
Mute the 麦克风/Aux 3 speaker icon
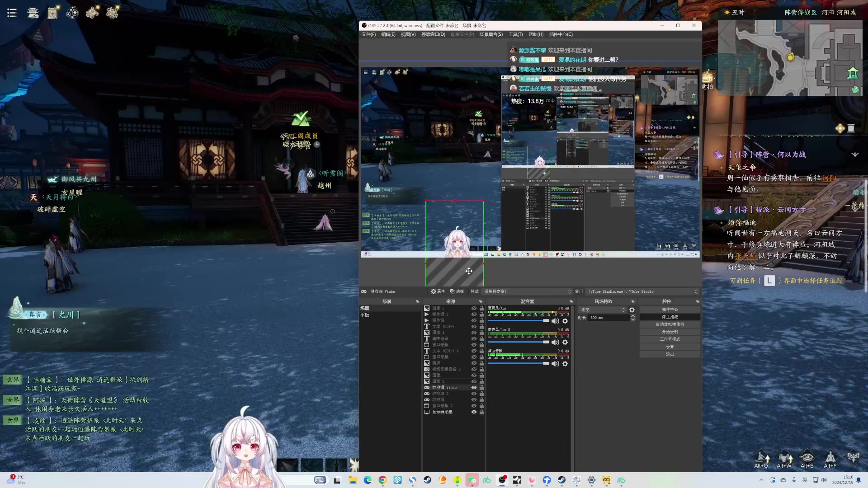pos(556,342)
